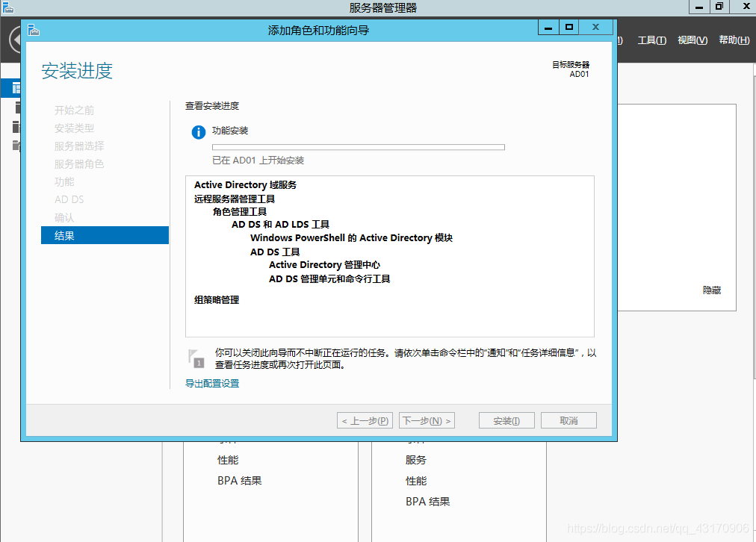
Task: Maximize the 添加角色和功能向导 wizard window
Action: [x=569, y=28]
